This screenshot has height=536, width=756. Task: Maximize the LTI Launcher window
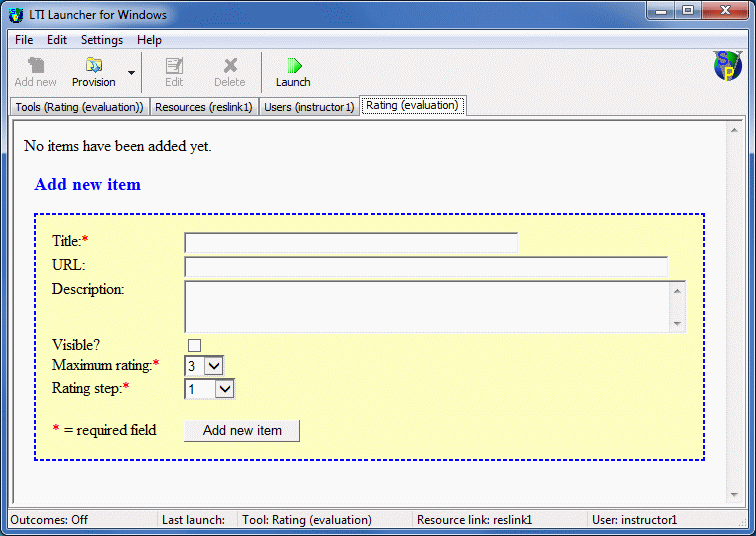pos(688,11)
